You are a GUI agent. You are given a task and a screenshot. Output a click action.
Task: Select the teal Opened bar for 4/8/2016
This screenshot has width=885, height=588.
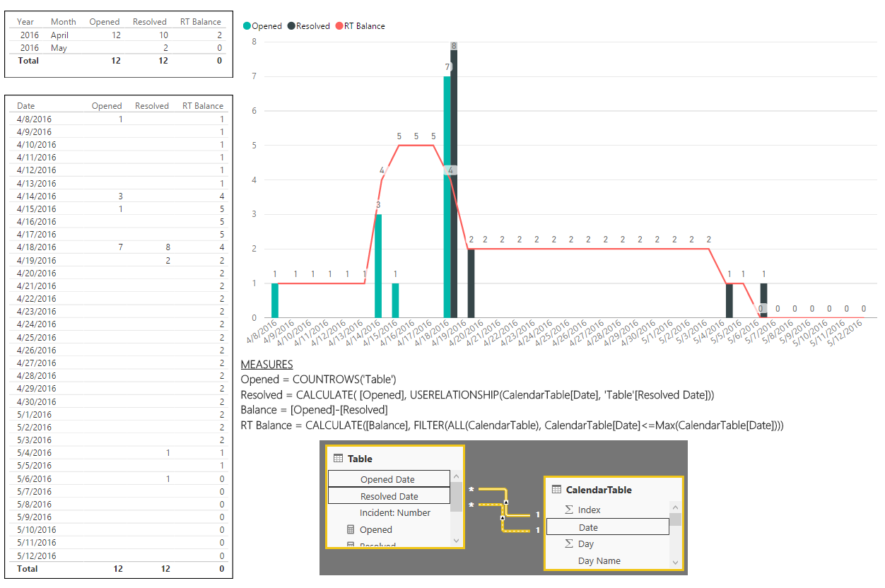pos(275,300)
